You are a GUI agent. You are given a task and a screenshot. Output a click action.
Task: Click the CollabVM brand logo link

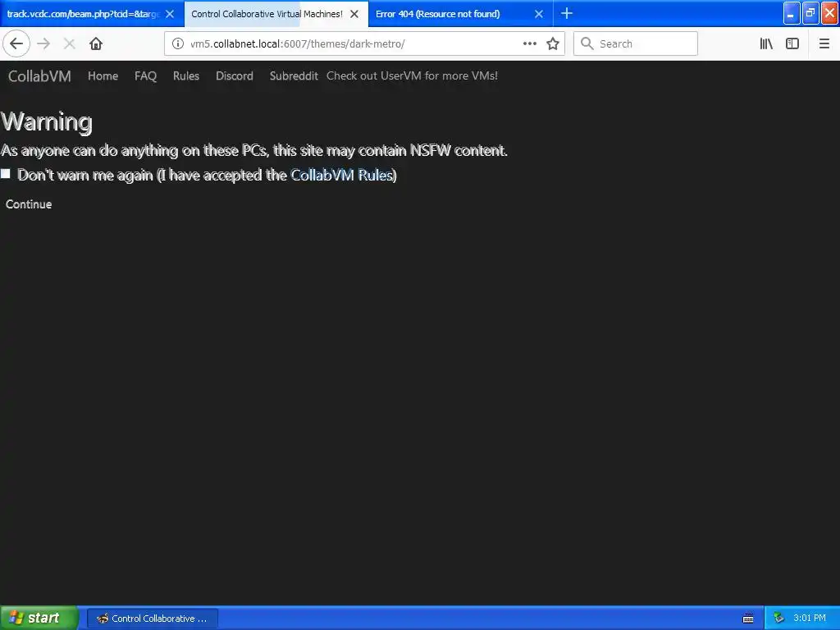click(39, 76)
